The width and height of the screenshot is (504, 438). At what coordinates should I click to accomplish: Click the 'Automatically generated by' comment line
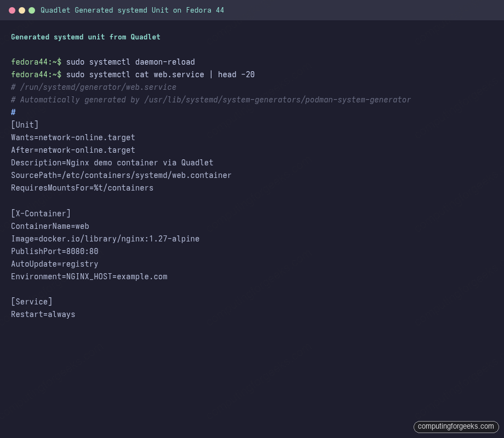tap(211, 100)
